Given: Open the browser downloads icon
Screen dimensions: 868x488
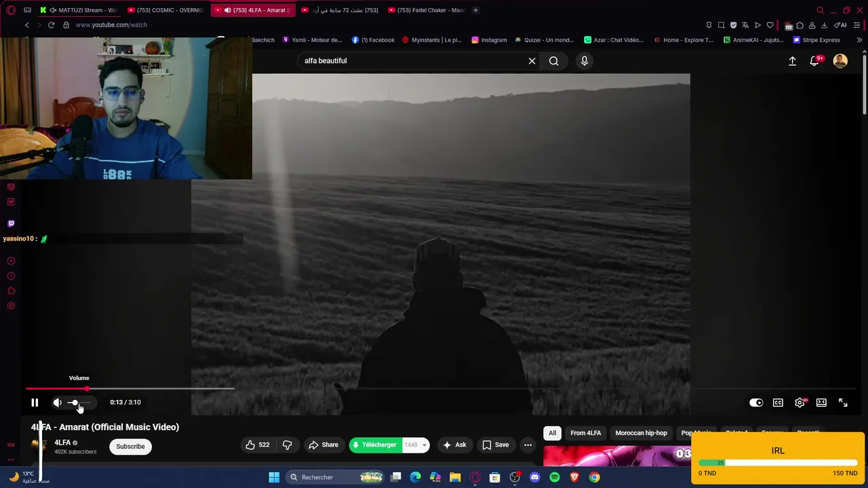Looking at the screenshot, I should tap(824, 25).
